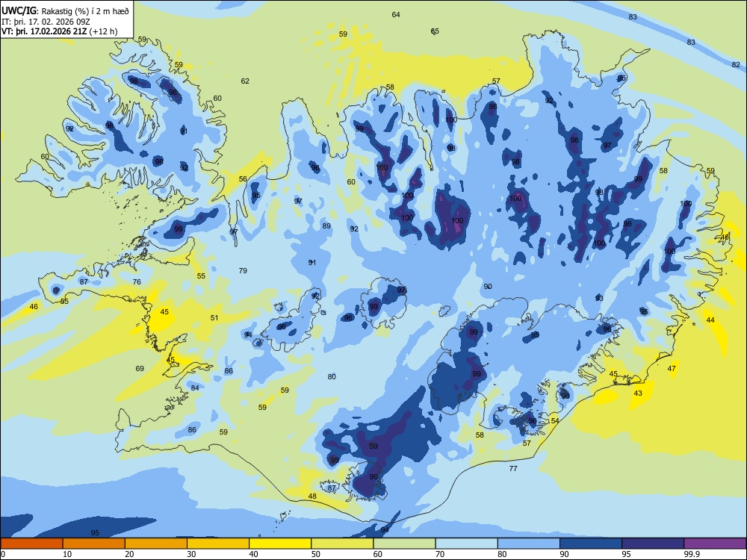Select the map value '54'

coord(554,420)
